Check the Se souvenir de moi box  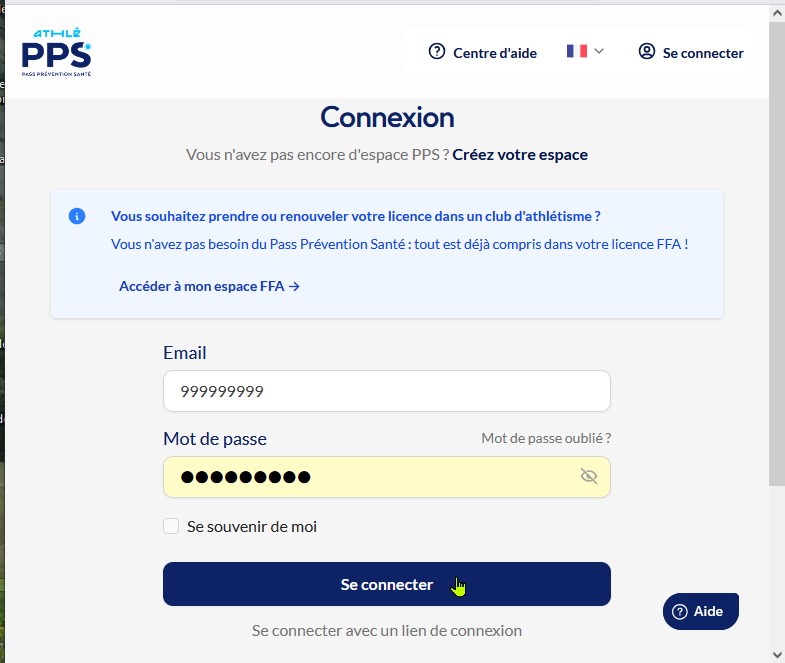pos(171,526)
